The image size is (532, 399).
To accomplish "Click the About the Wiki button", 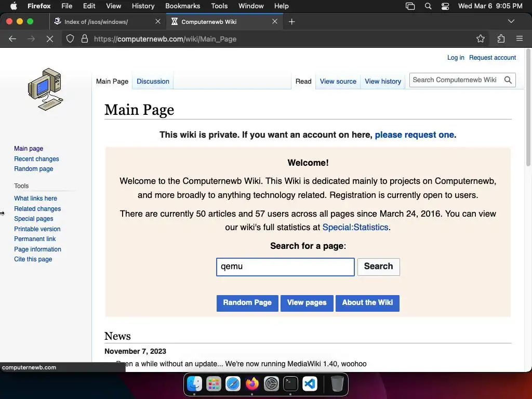I will point(367,303).
